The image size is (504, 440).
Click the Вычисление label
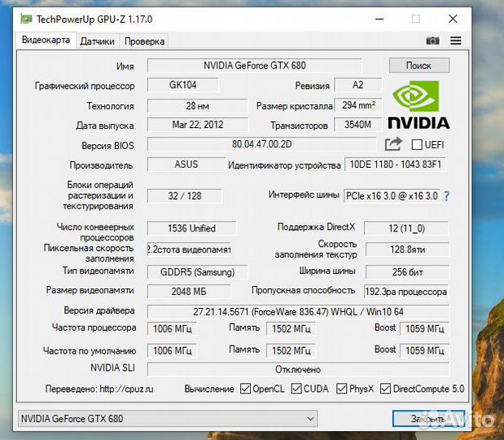click(209, 389)
